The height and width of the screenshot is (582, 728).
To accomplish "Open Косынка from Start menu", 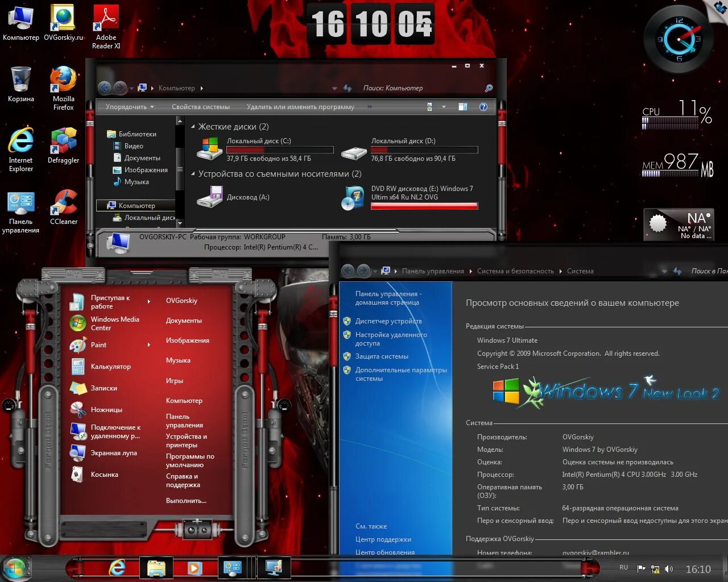I will pyautogui.click(x=104, y=475).
